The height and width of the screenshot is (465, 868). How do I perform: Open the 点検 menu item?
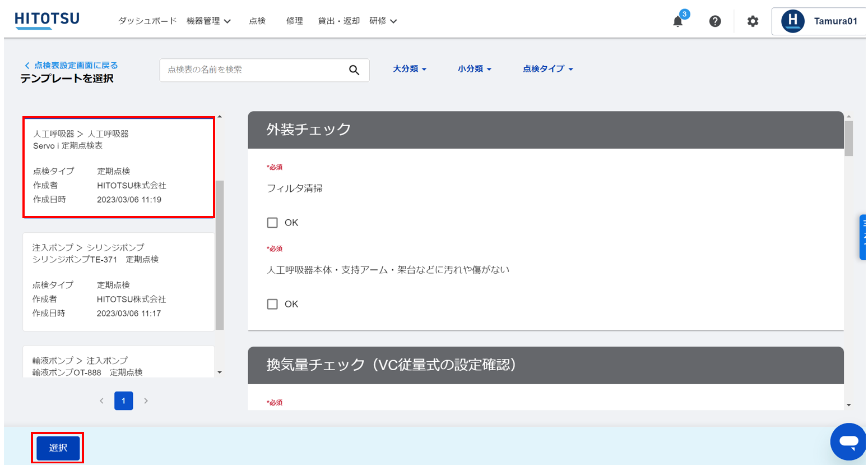coord(257,21)
